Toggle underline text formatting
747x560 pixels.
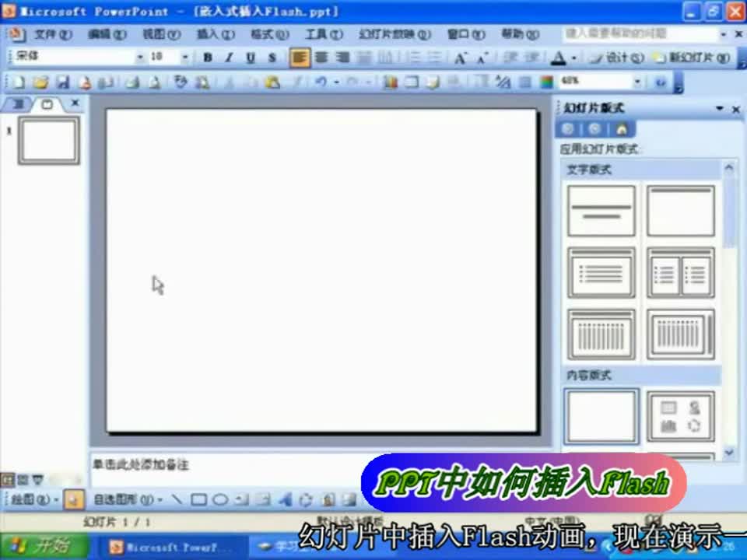pos(251,58)
